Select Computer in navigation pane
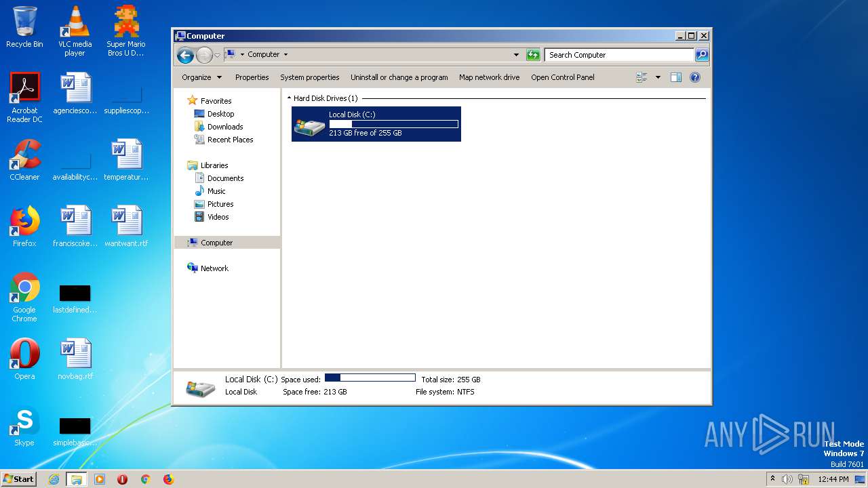This screenshot has width=868, height=488. [x=216, y=243]
